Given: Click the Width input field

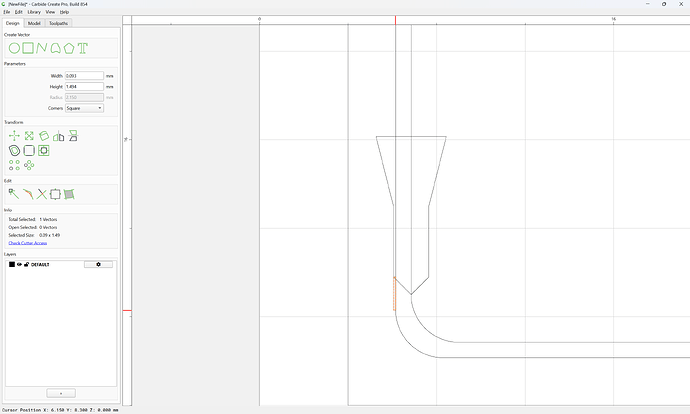Looking at the screenshot, I should click(x=84, y=76).
